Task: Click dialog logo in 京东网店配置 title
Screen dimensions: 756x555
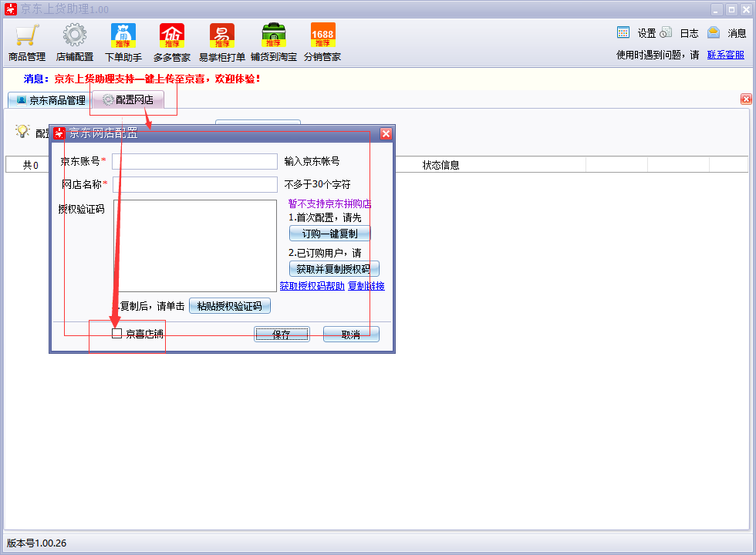Action: [x=59, y=133]
